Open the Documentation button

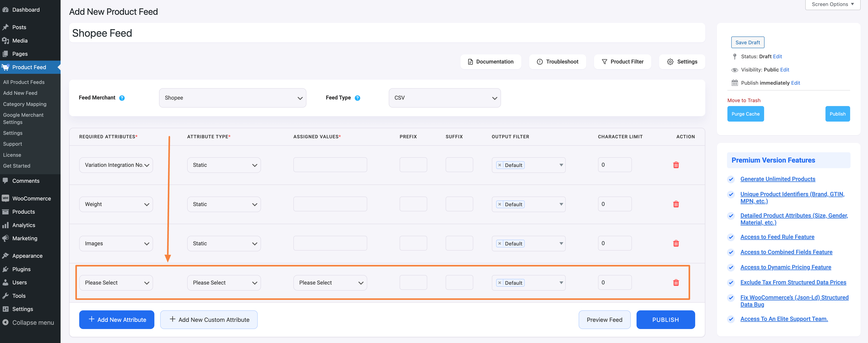(491, 62)
